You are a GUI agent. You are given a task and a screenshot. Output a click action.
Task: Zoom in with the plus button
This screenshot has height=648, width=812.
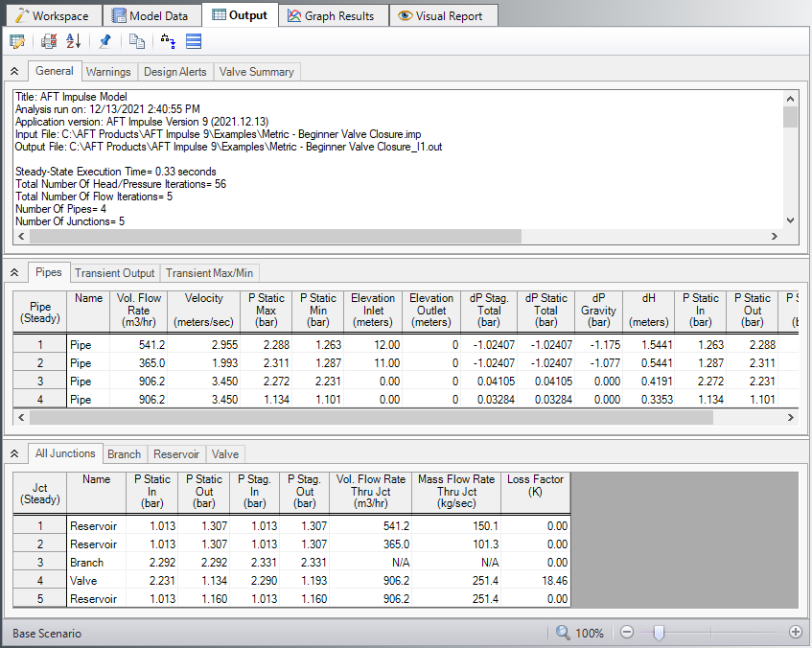click(795, 633)
